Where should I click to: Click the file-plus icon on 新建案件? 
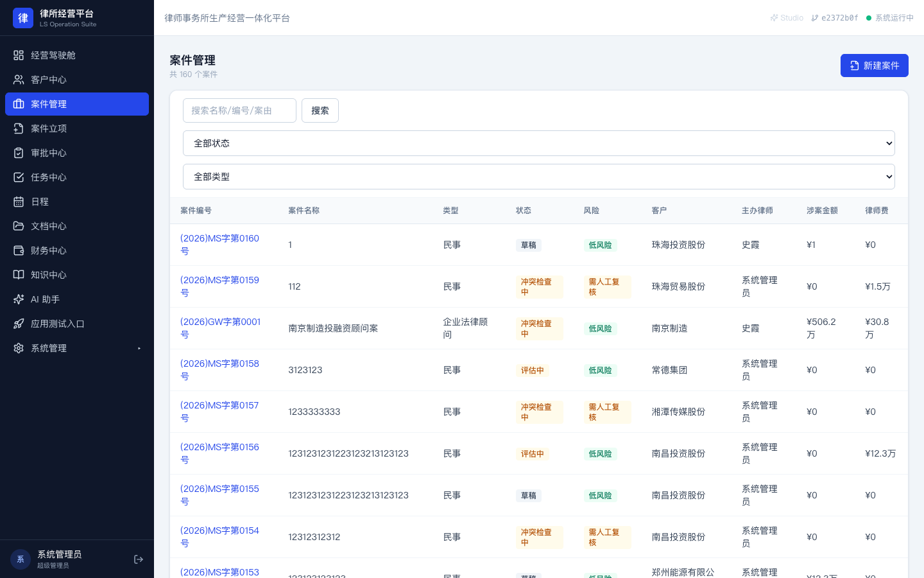tap(855, 66)
